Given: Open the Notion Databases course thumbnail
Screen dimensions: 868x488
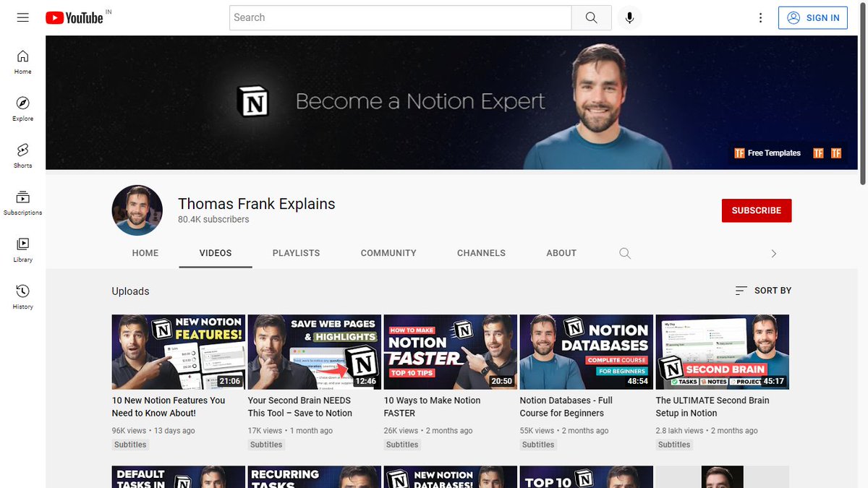Looking at the screenshot, I should pos(587,352).
